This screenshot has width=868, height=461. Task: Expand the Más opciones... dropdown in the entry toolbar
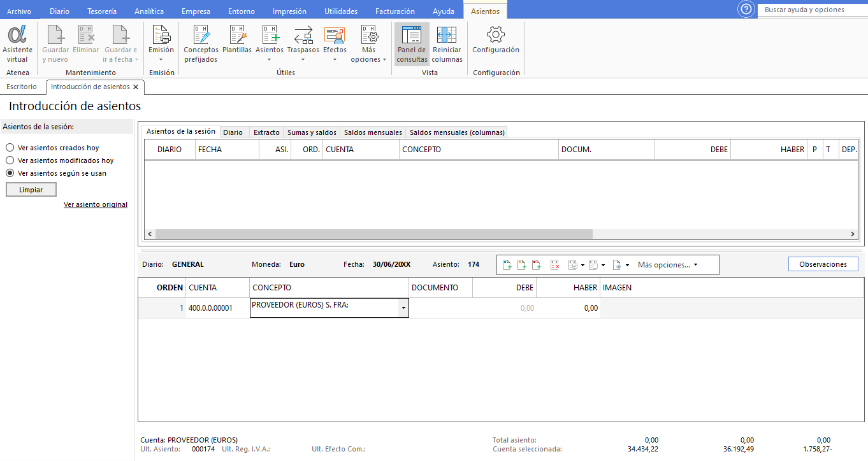click(x=667, y=265)
